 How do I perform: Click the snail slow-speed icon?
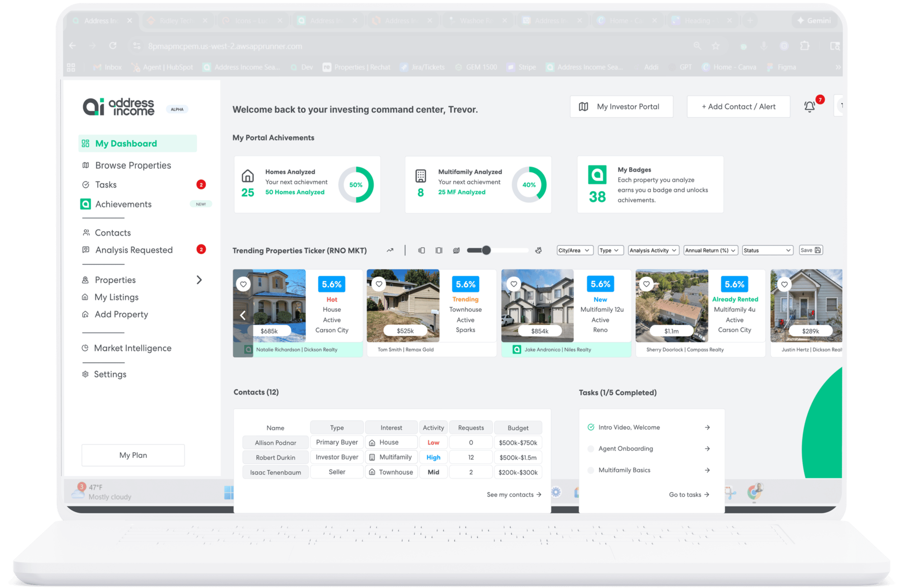456,250
